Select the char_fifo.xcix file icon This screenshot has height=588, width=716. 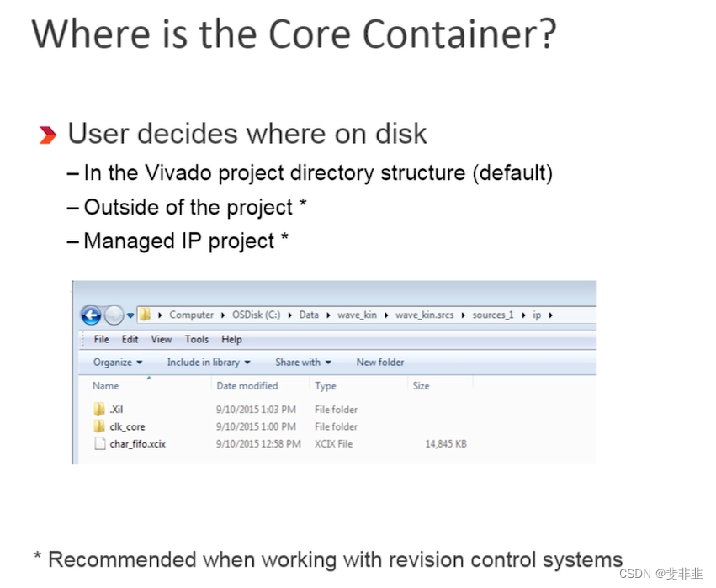pos(99,443)
